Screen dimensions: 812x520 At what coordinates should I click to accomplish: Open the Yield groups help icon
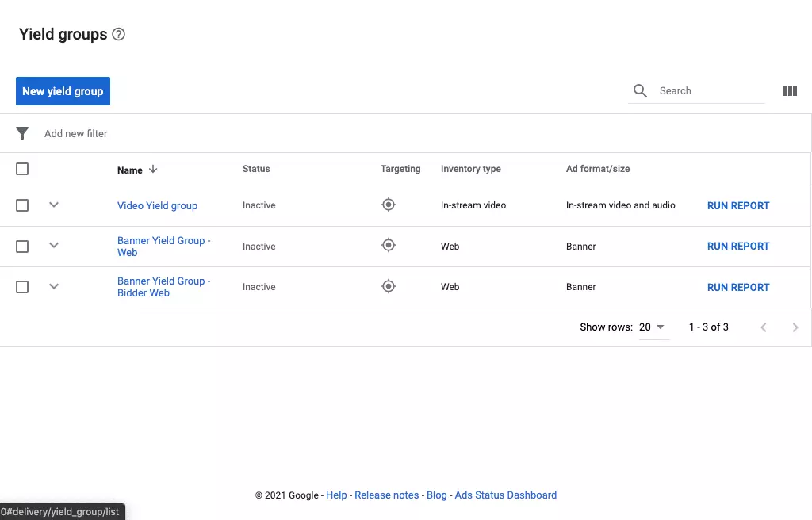(119, 34)
